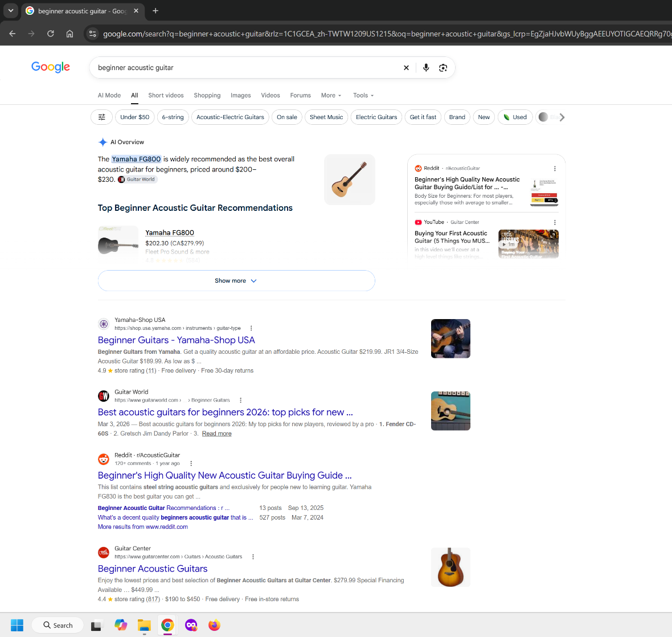The image size is (672, 637).
Task: Open Best acoustic guitars for beginners 2026 link
Action: click(x=226, y=412)
